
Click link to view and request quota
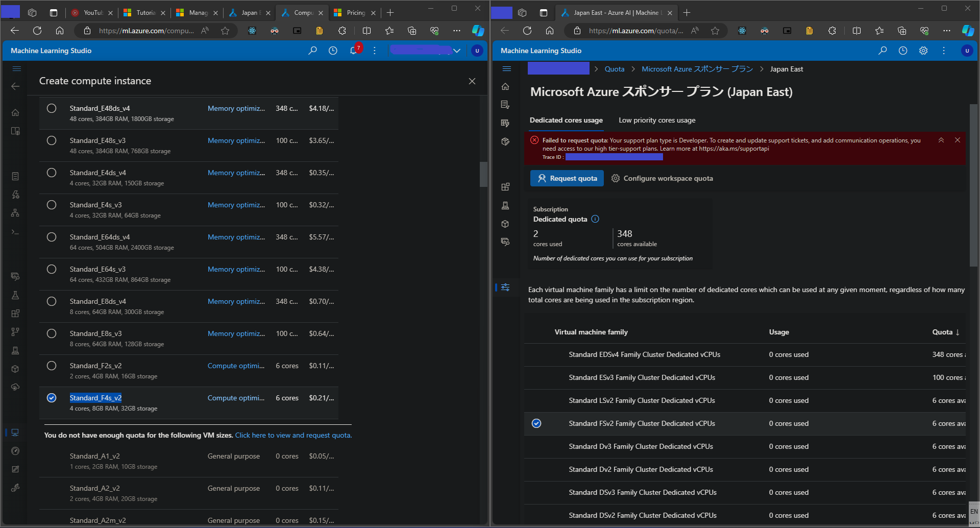click(x=293, y=436)
